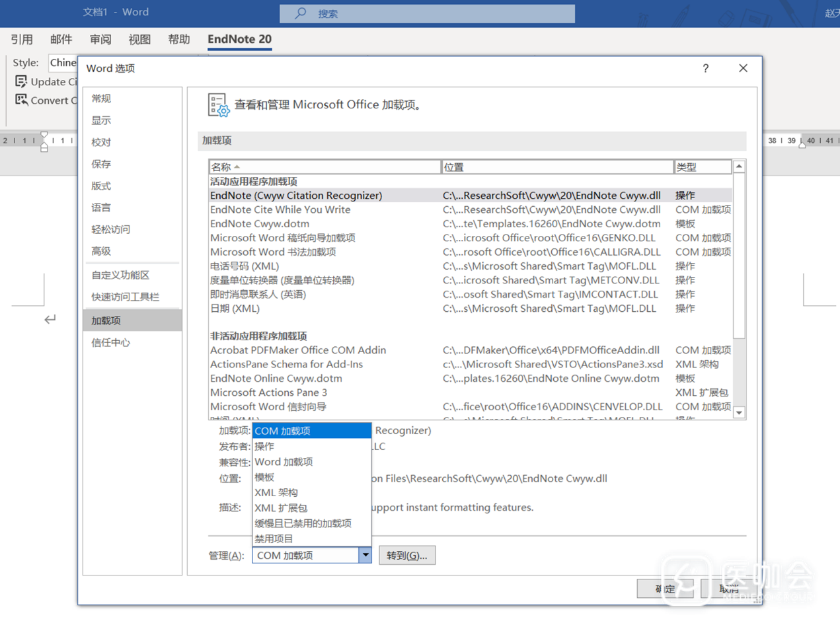This screenshot has width=840, height=627.
Task: Choose 'Word 加载项' from the dropdown list
Action: (x=284, y=462)
